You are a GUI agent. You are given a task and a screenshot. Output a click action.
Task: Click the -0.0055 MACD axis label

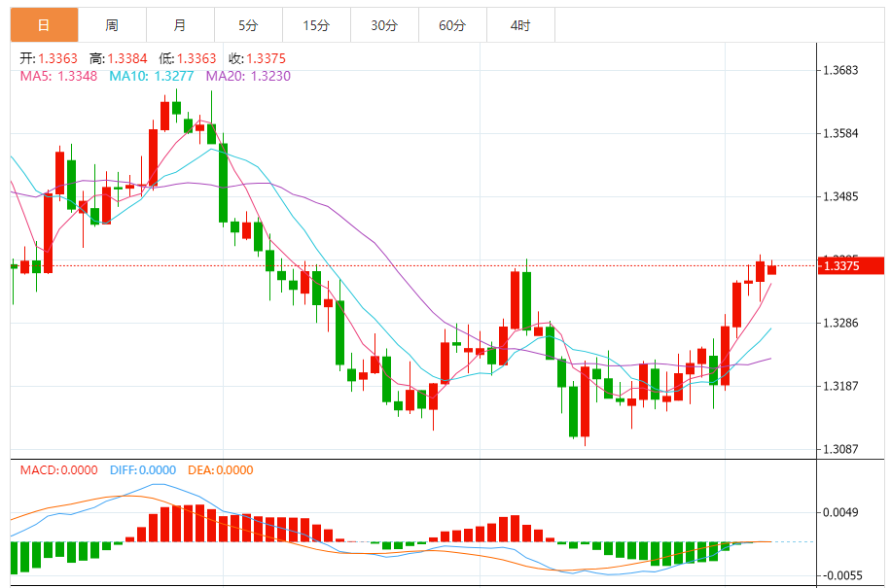point(840,575)
